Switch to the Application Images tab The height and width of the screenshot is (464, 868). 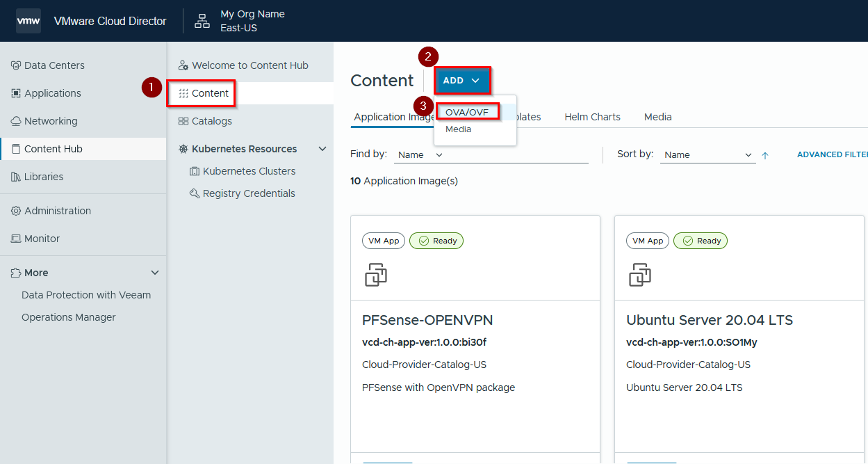tap(394, 117)
